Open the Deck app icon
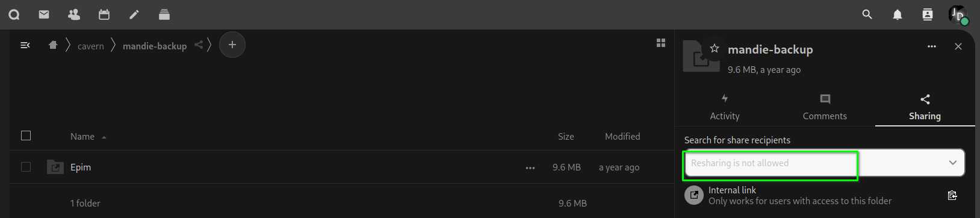The image size is (980, 218). [164, 14]
